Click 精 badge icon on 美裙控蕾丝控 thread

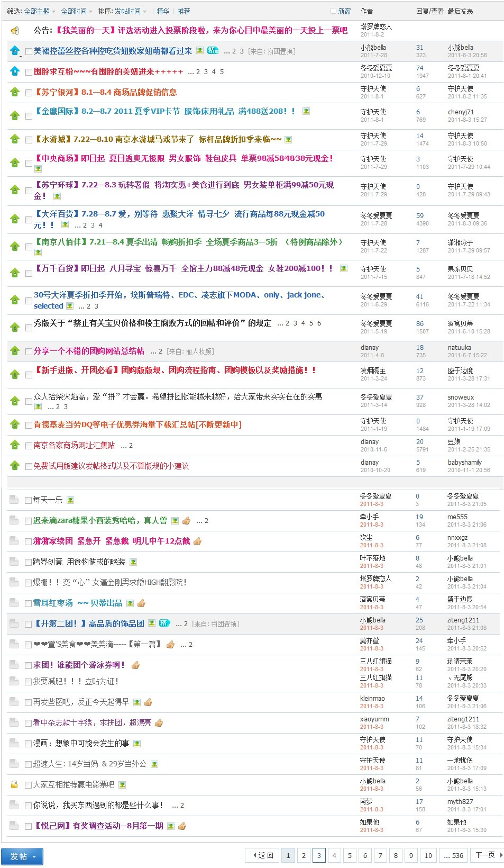click(x=213, y=50)
